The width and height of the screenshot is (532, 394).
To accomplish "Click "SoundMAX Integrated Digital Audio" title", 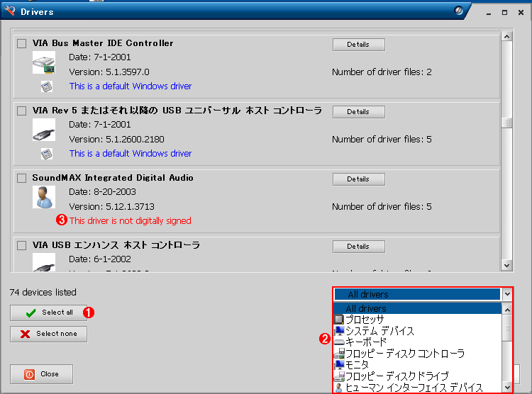I will tap(113, 178).
